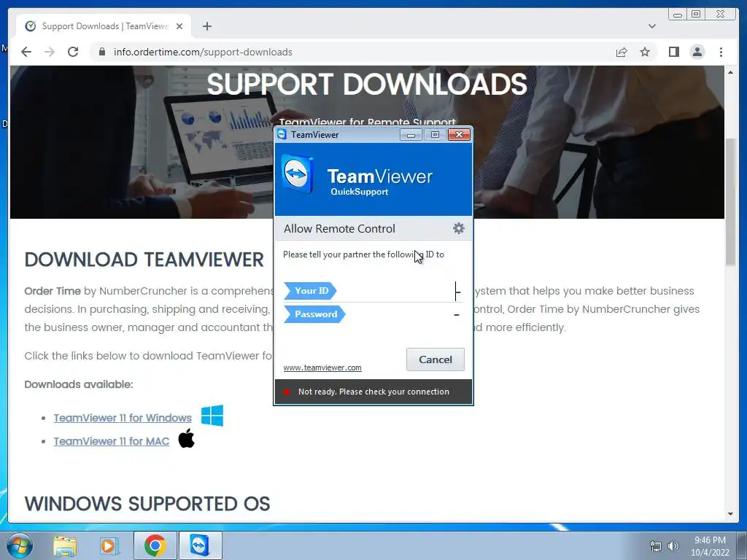Open the Windows Start menu
The image size is (747, 560).
[x=19, y=545]
